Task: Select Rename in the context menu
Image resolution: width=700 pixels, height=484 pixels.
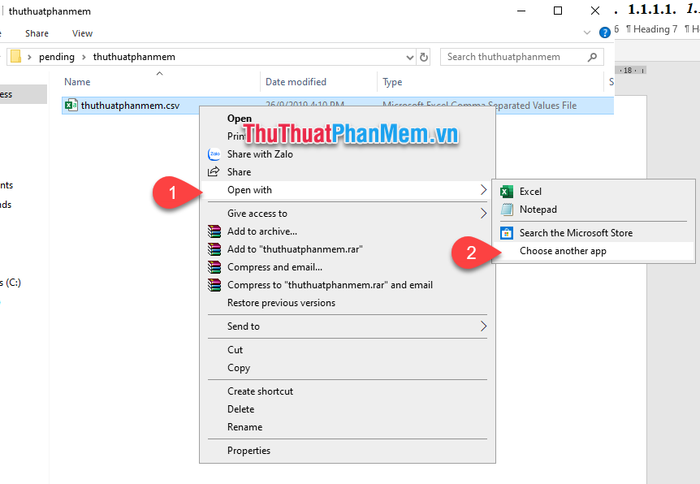Action: [x=245, y=427]
